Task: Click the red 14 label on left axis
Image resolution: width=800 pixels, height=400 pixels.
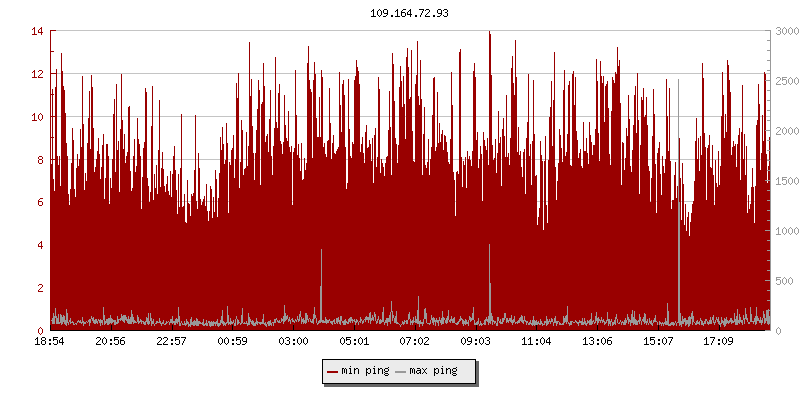Action: pos(37,32)
